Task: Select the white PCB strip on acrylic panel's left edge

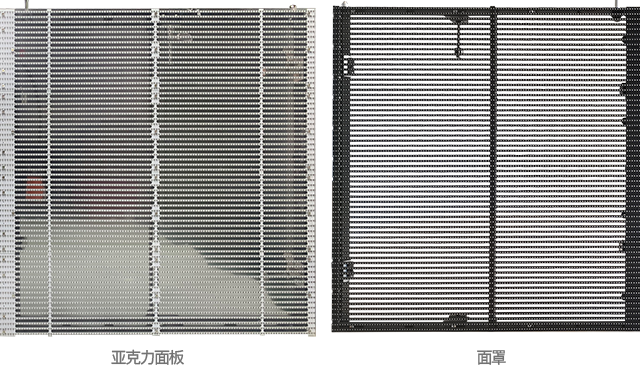Action: [x=7, y=172]
